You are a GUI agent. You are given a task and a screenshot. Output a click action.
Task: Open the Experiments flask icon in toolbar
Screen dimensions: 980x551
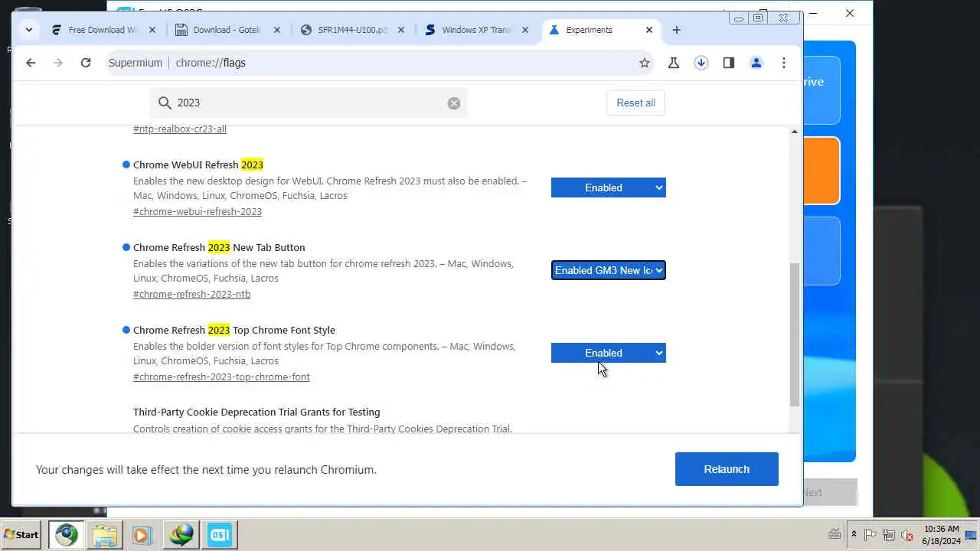coord(674,63)
